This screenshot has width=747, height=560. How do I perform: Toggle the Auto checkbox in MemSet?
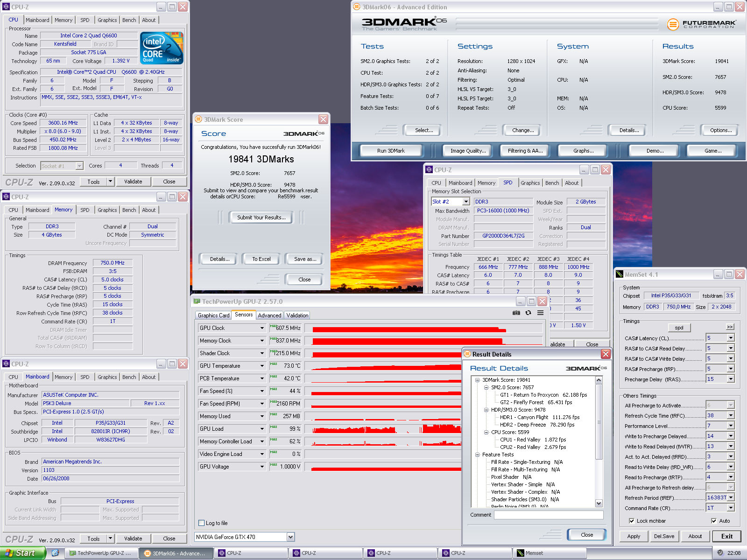click(x=714, y=521)
